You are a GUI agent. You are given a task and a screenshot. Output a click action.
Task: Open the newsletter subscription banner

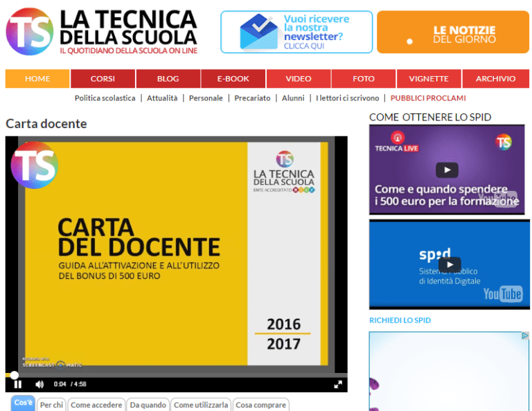296,32
